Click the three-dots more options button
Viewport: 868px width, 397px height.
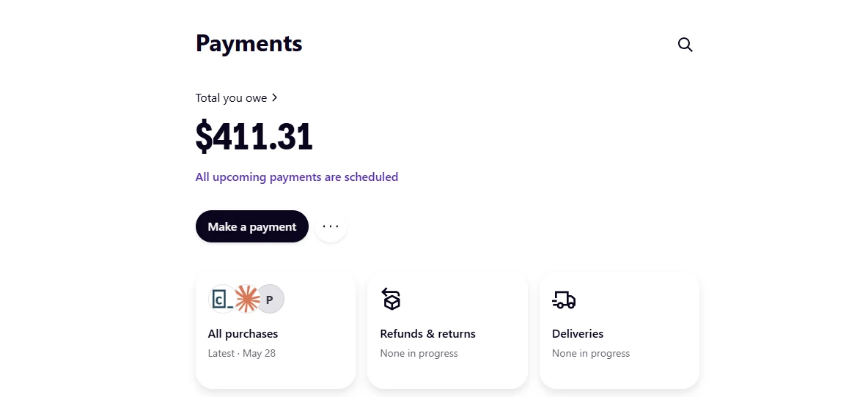[x=331, y=226]
